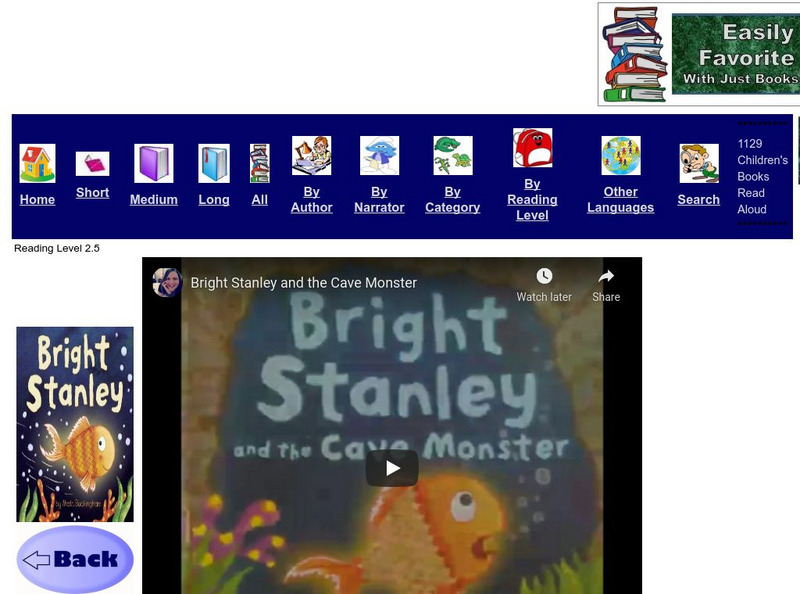Open the Home link
The width and height of the screenshot is (800, 594).
[x=37, y=200]
